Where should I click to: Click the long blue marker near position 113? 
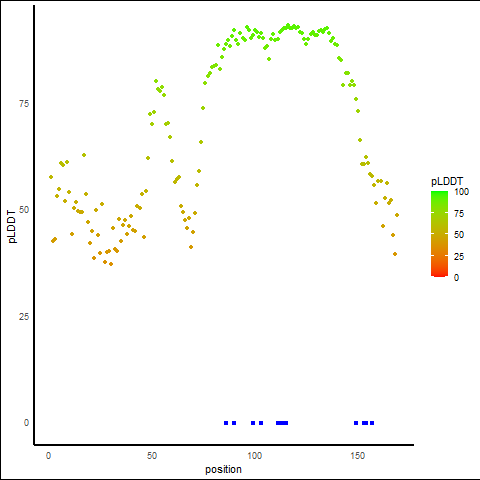click(282, 423)
